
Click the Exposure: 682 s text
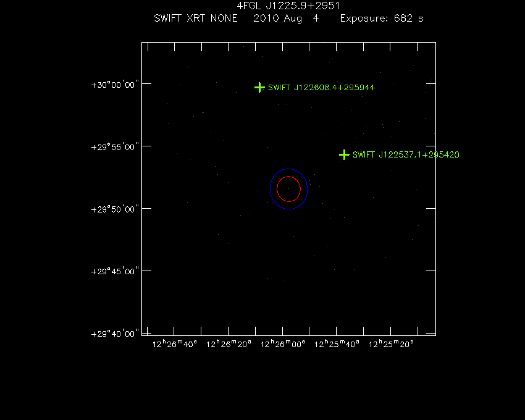(x=382, y=19)
